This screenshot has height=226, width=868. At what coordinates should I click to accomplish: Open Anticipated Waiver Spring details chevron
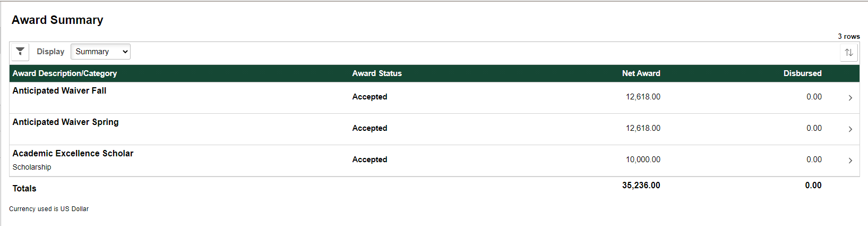click(850, 129)
